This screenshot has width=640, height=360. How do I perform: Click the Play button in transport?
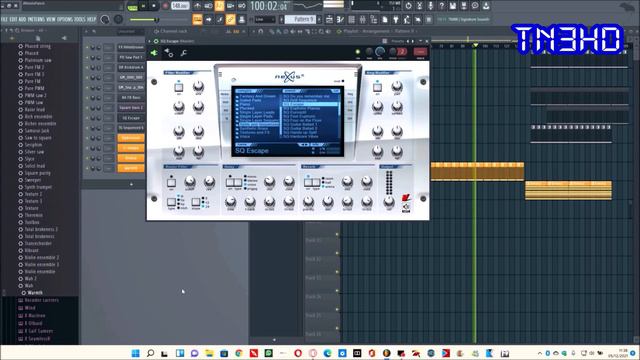[x=143, y=6]
